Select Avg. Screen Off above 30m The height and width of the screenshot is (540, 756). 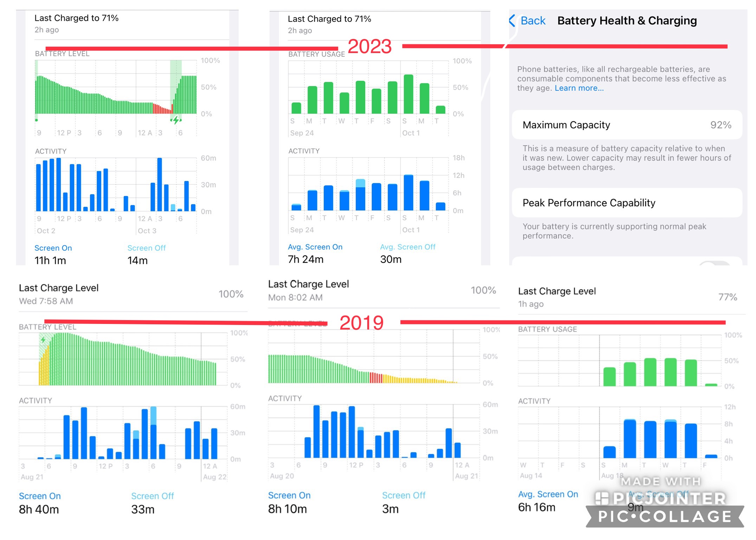point(407,247)
